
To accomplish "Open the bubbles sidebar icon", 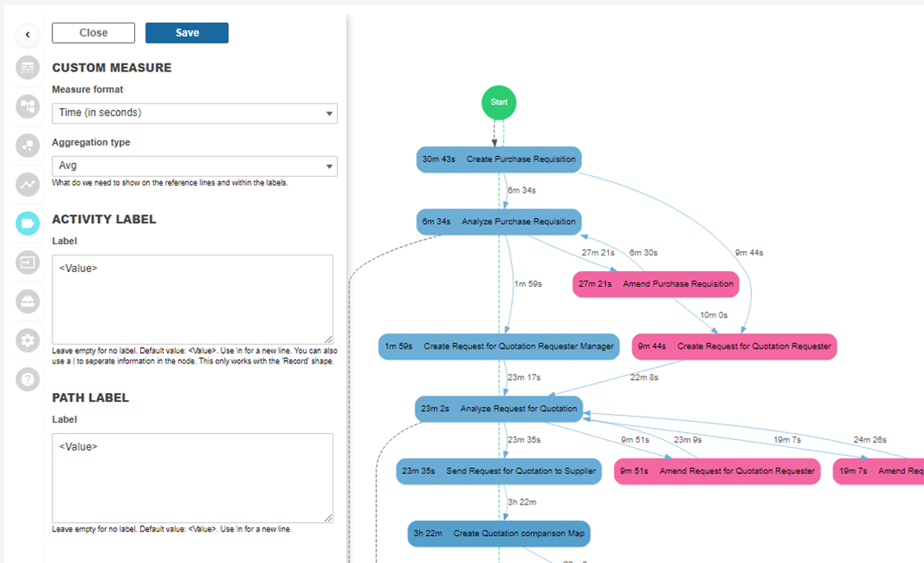I will pos(28,146).
